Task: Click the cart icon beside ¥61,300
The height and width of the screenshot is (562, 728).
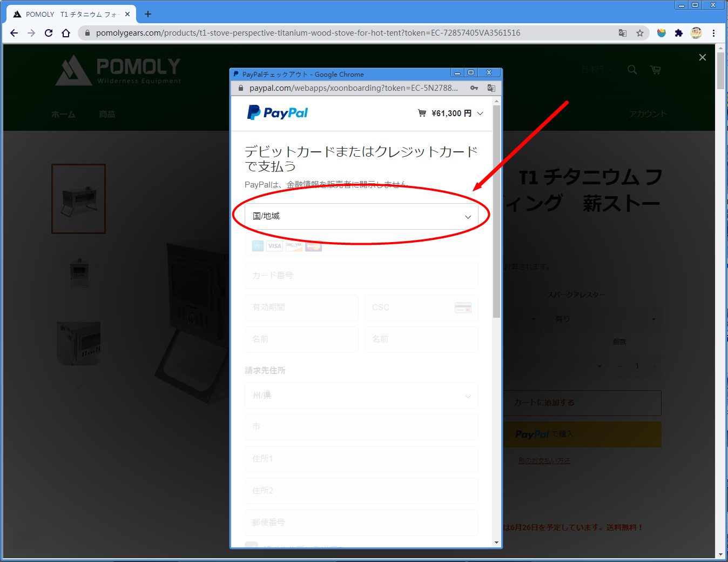Action: [x=422, y=113]
